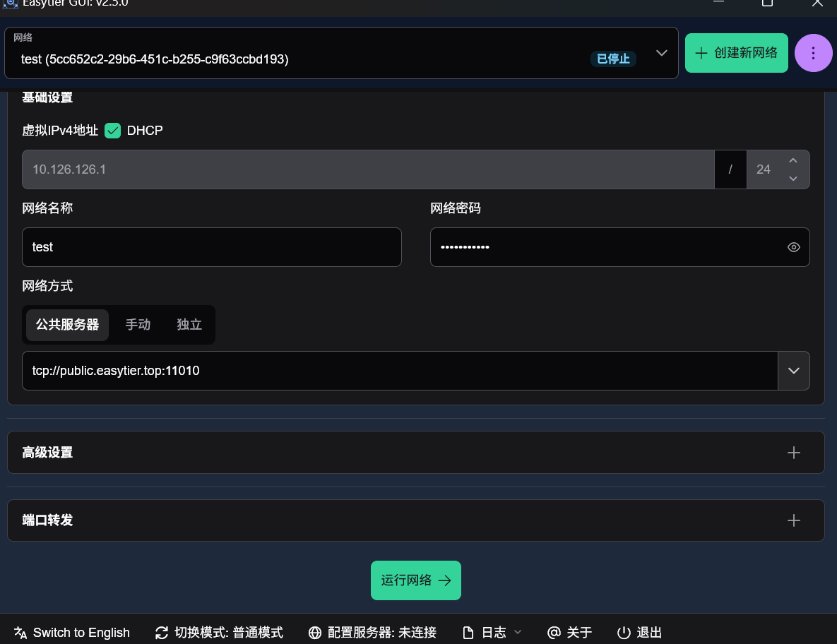Open the public server address dropdown
Image resolution: width=837 pixels, height=644 pixels.
(x=793, y=371)
